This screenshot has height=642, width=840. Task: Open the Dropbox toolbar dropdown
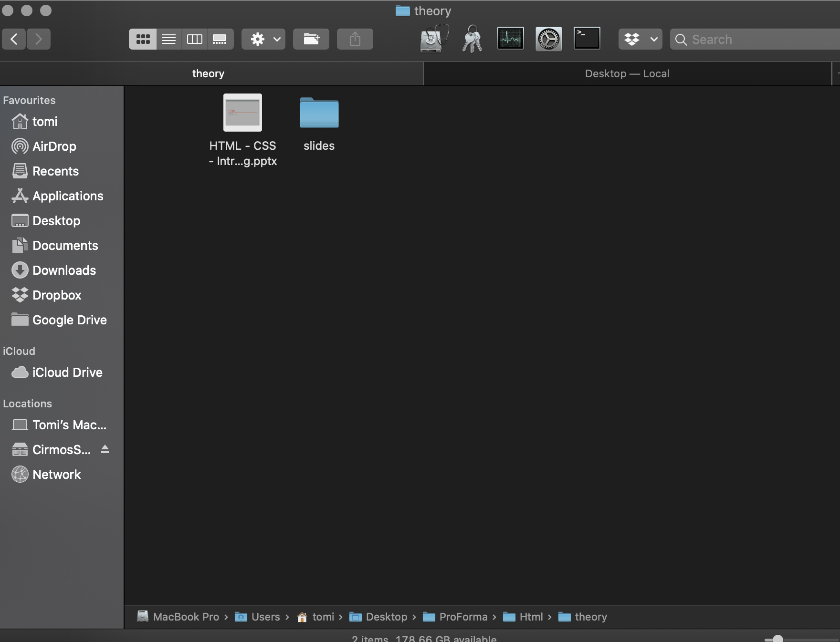click(x=640, y=39)
